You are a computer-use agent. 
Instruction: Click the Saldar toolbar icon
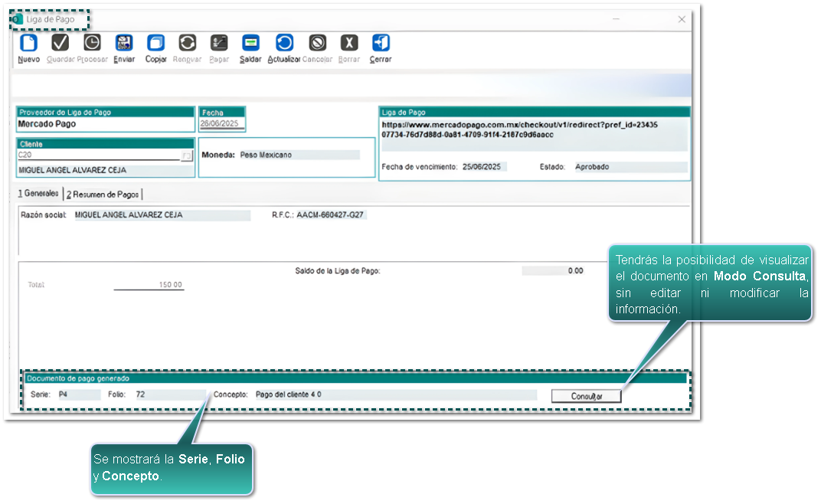point(250,44)
